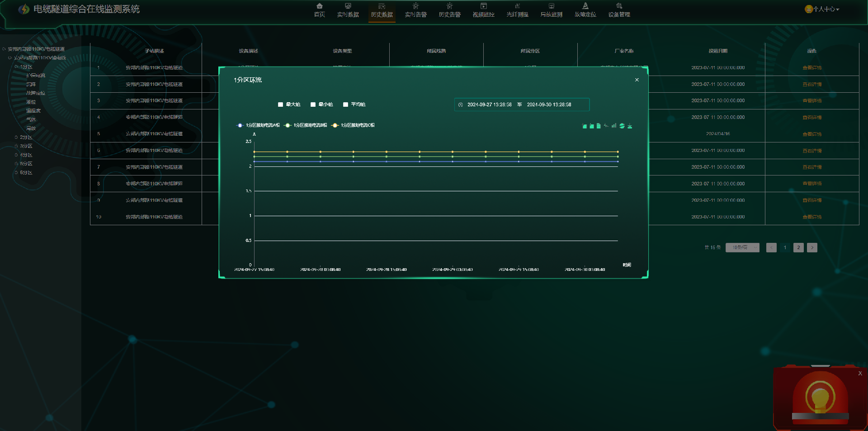
Task: Open the data view document icon
Action: (x=599, y=126)
